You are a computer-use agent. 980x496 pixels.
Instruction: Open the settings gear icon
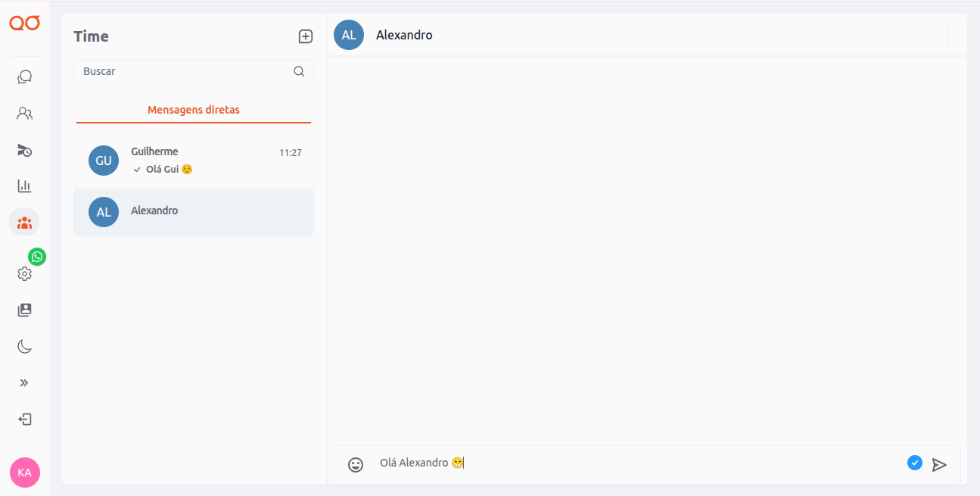point(24,274)
